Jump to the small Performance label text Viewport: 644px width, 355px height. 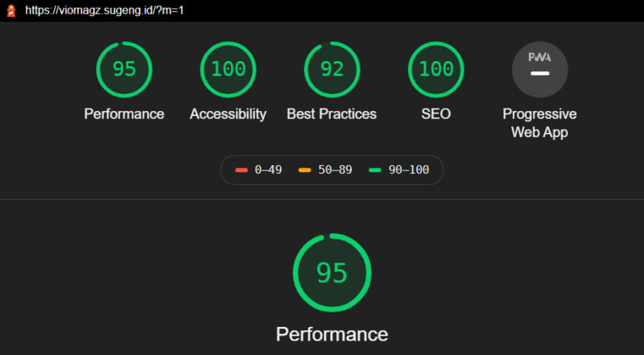(x=124, y=114)
